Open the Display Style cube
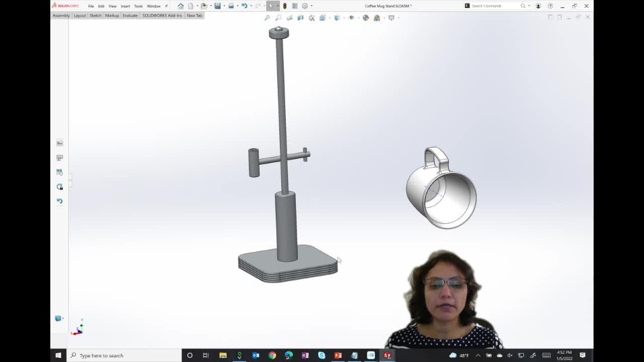This screenshot has height=362, width=644. (337, 17)
